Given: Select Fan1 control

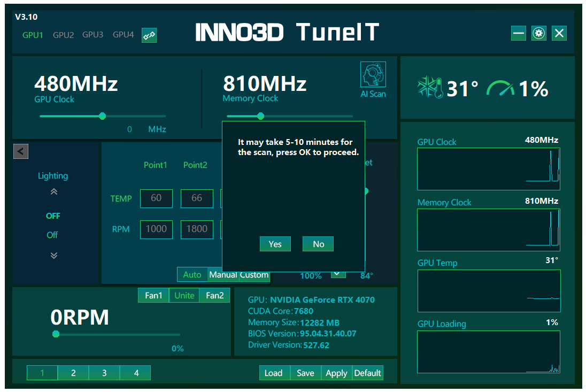Looking at the screenshot, I should tap(153, 295).
